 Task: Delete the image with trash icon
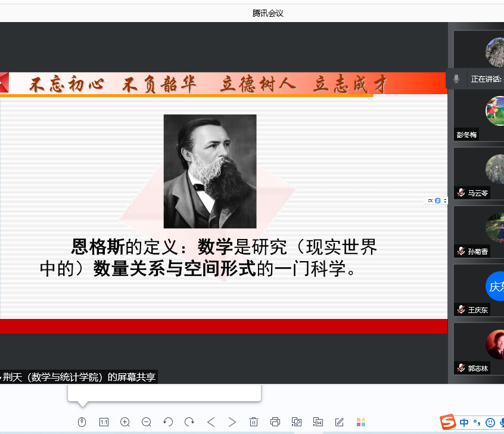254,422
